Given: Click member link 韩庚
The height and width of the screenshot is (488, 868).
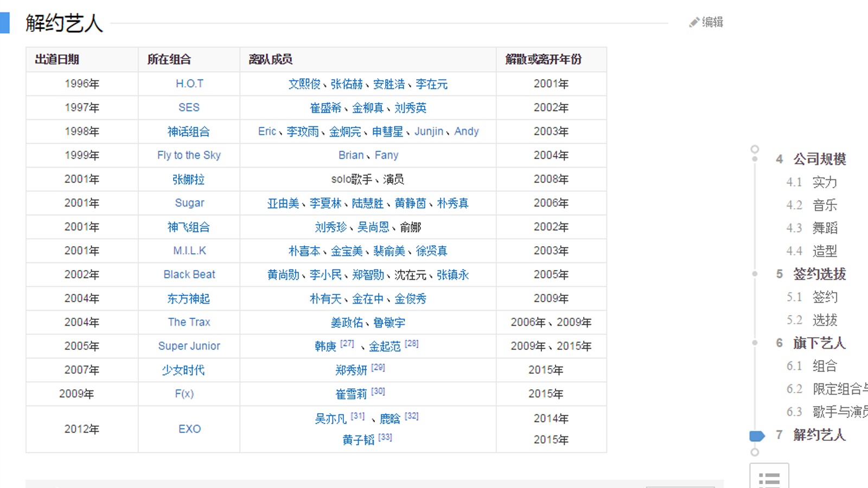Looking at the screenshot, I should pyautogui.click(x=325, y=346).
